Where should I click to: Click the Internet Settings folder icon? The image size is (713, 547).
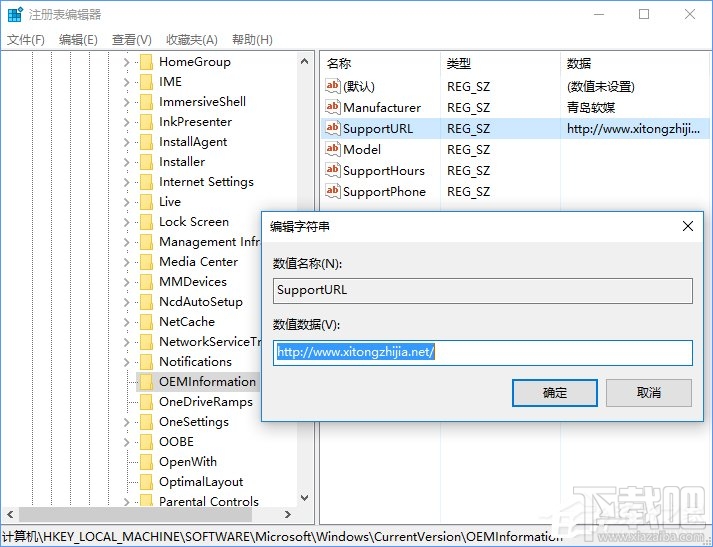click(146, 182)
